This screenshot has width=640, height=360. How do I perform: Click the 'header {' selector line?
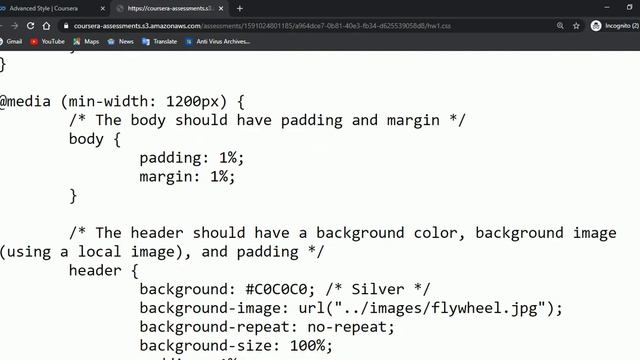104,271
